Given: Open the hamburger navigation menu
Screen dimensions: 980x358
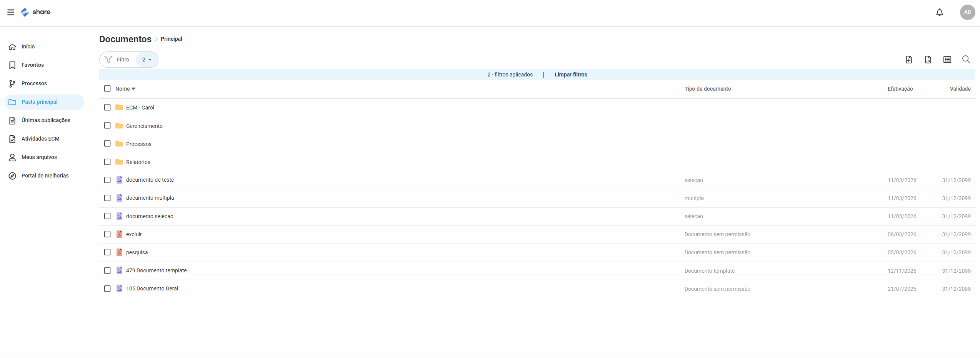Looking at the screenshot, I should point(11,12).
